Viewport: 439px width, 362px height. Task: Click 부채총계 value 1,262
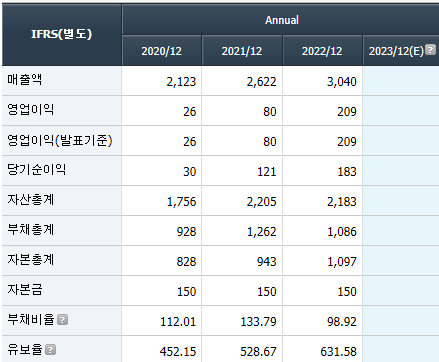coord(261,232)
